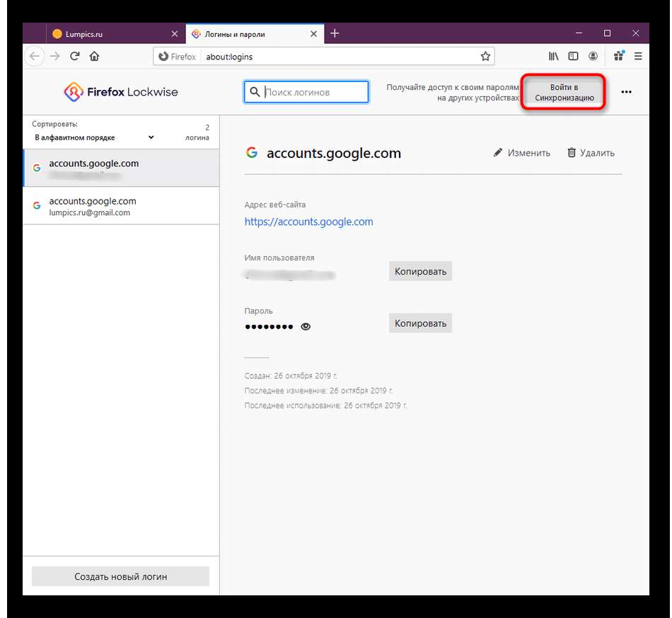Screen dimensions: 672x618
Task: Switch to the Lumpics.ru tab
Action: coord(115,34)
